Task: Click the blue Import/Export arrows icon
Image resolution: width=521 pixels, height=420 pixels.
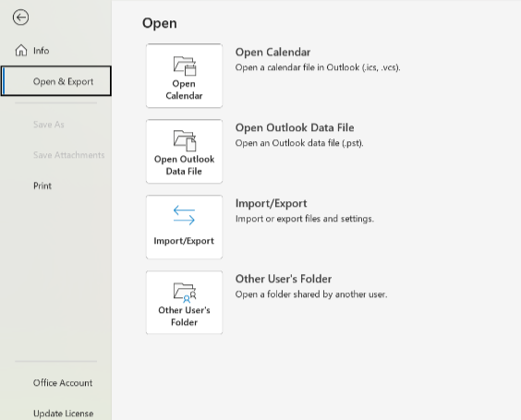Action: click(x=184, y=215)
